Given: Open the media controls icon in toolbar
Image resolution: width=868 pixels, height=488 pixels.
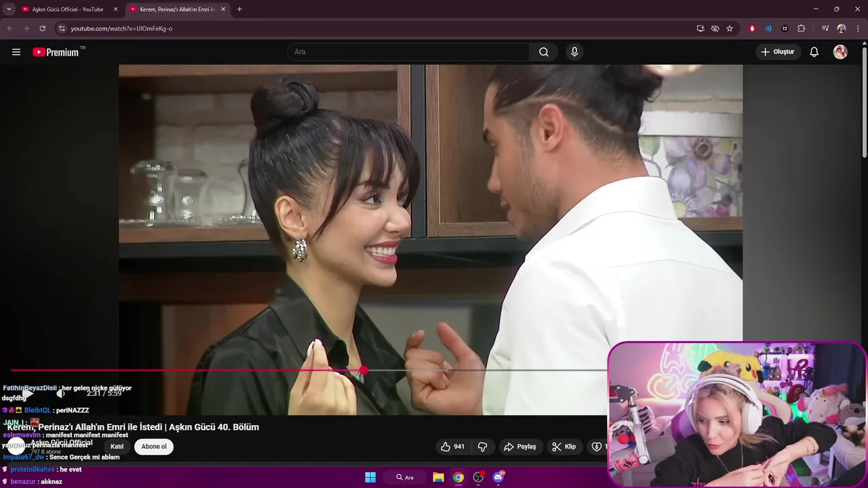Looking at the screenshot, I should 825,28.
